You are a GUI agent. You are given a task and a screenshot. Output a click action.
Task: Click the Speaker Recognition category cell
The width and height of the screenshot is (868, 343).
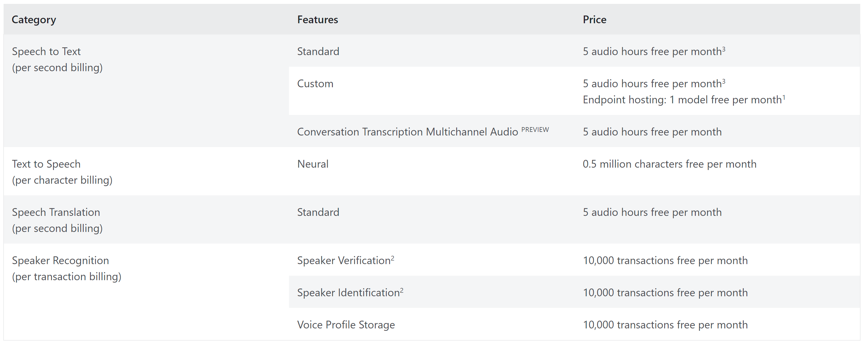146,291
